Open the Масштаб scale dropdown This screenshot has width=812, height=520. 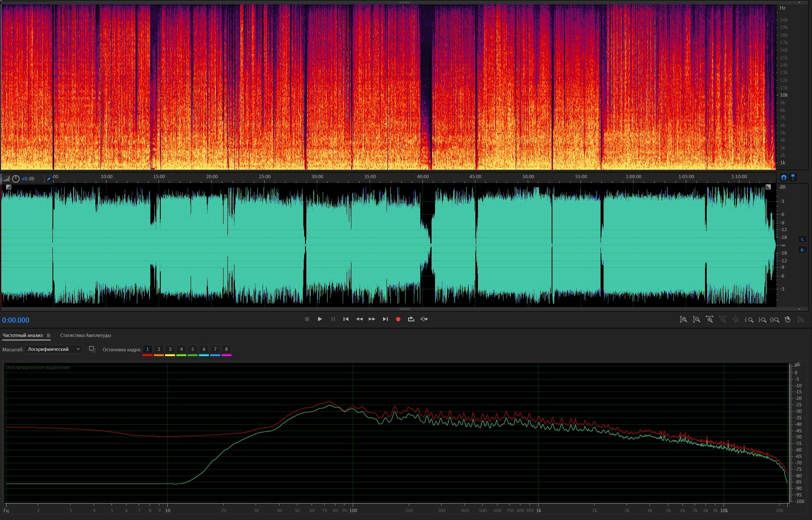tap(53, 349)
